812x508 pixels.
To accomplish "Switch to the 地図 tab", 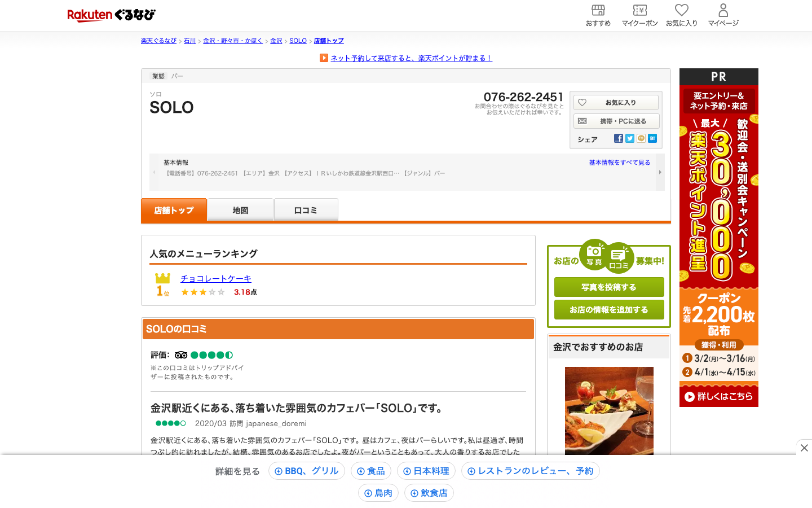I will [240, 209].
